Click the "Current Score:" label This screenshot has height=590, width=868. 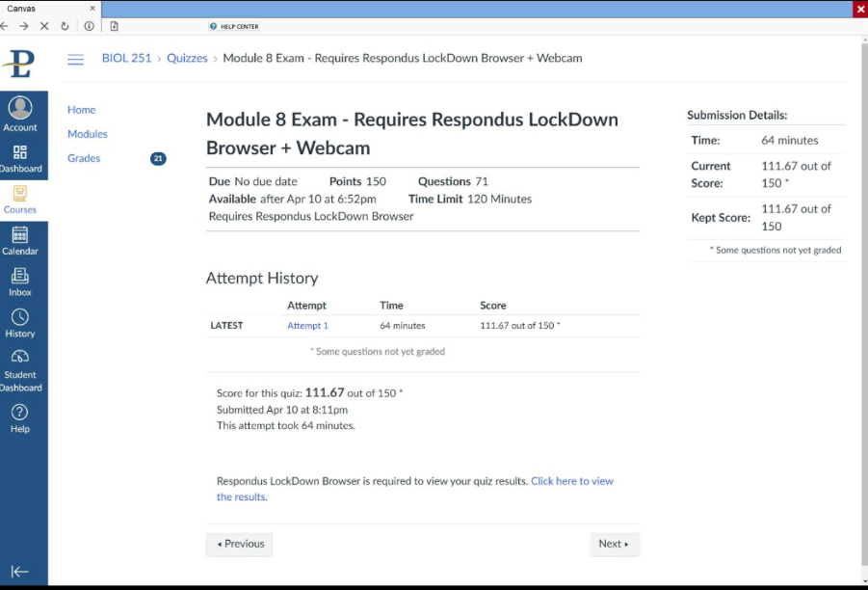coord(711,174)
